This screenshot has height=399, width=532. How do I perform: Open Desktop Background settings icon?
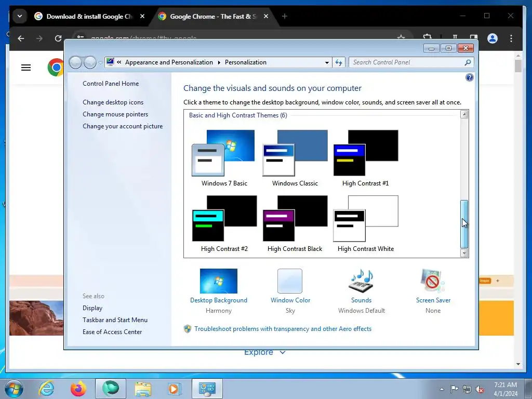point(219,281)
